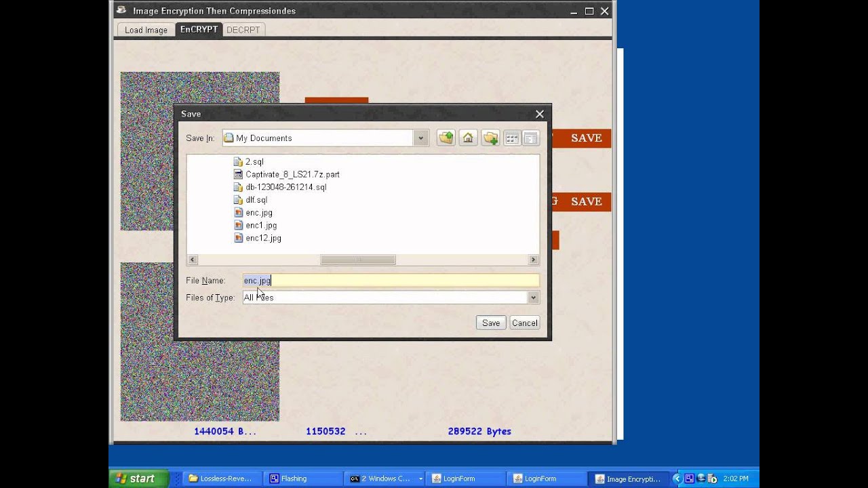Switch to Details view icon
The image size is (868, 488).
(x=530, y=138)
